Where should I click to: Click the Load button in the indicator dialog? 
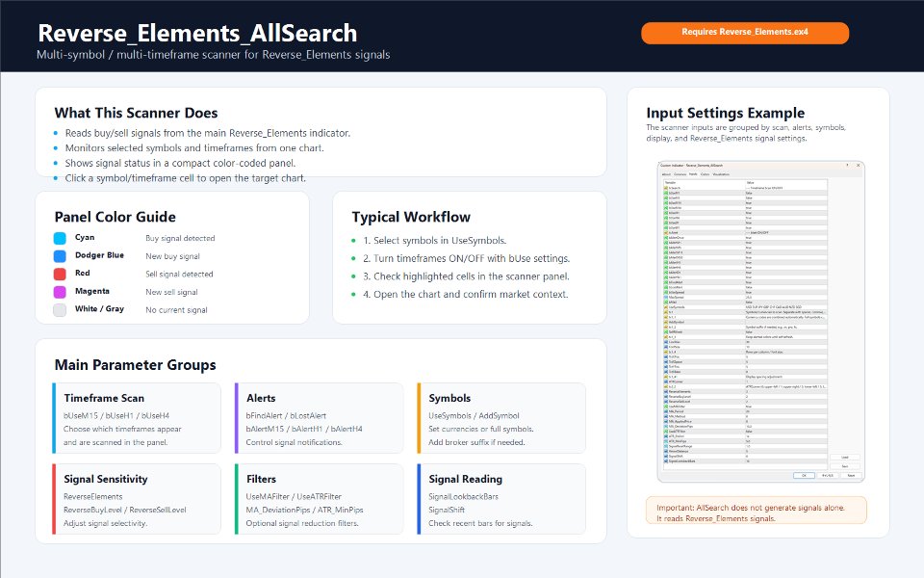click(x=844, y=457)
